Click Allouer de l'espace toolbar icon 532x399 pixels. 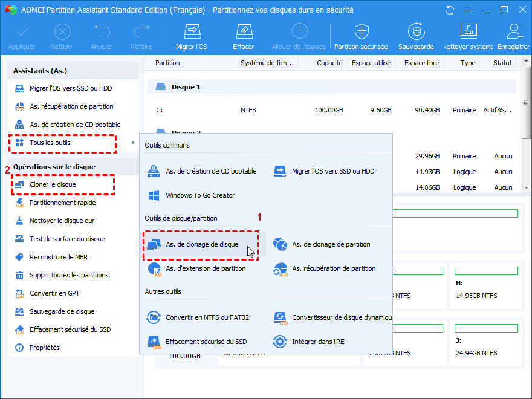pos(299,31)
